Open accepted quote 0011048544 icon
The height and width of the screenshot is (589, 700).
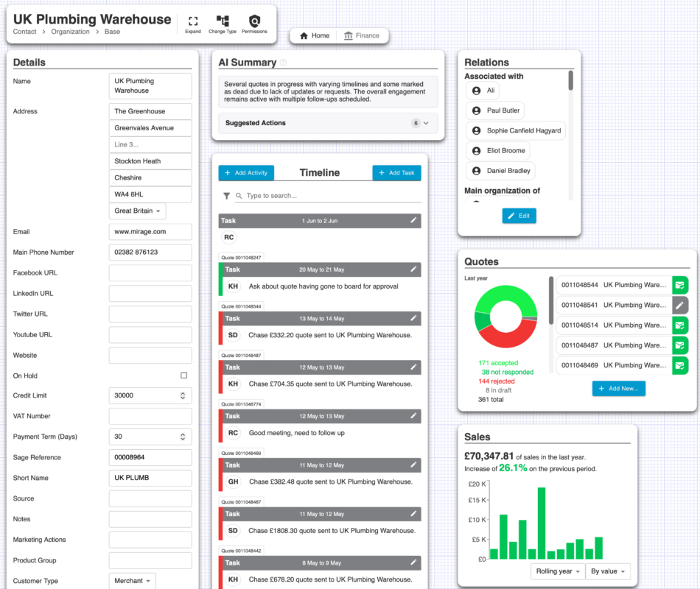(x=680, y=285)
